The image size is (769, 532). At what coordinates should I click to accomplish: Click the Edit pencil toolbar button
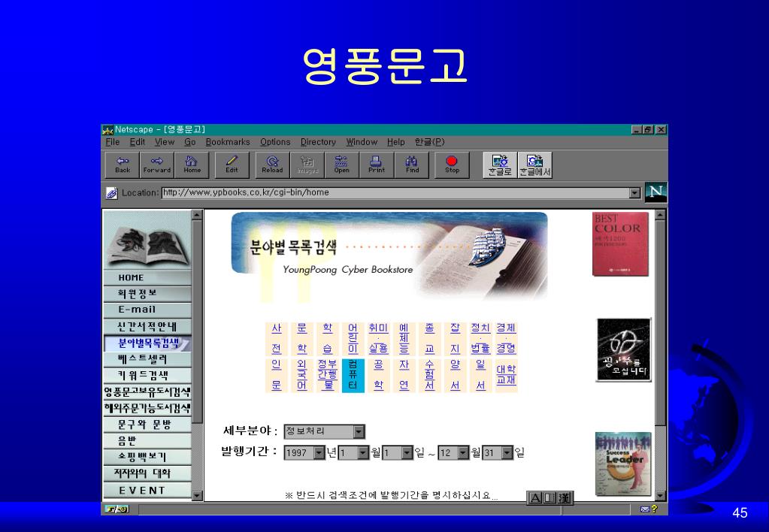point(232,165)
